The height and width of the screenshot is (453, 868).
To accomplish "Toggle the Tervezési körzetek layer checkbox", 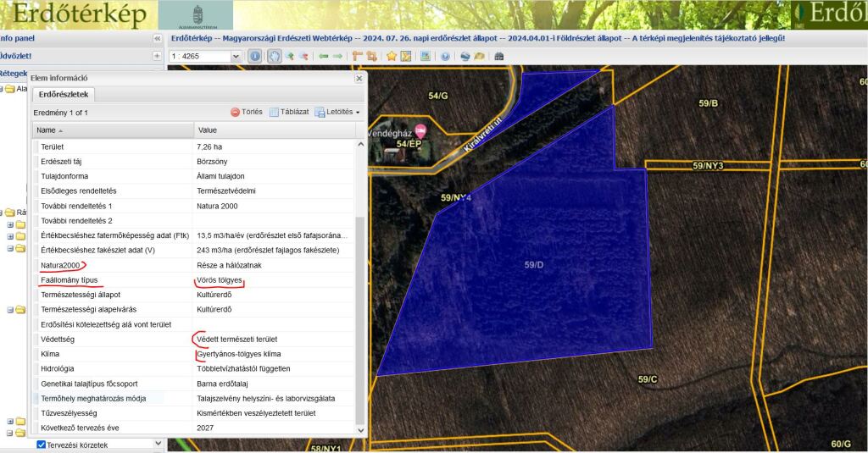I will 42,445.
